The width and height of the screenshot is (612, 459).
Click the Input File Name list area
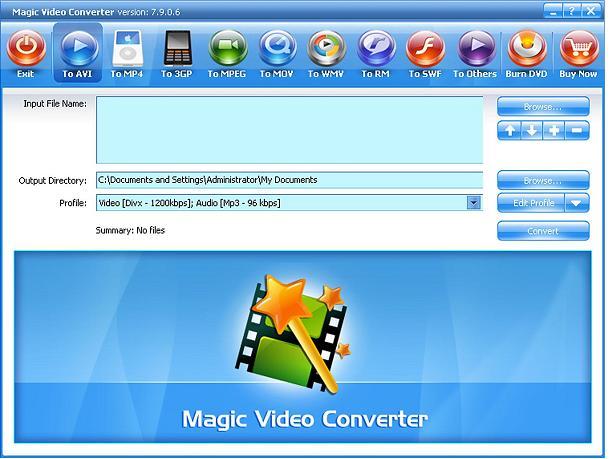pos(289,130)
